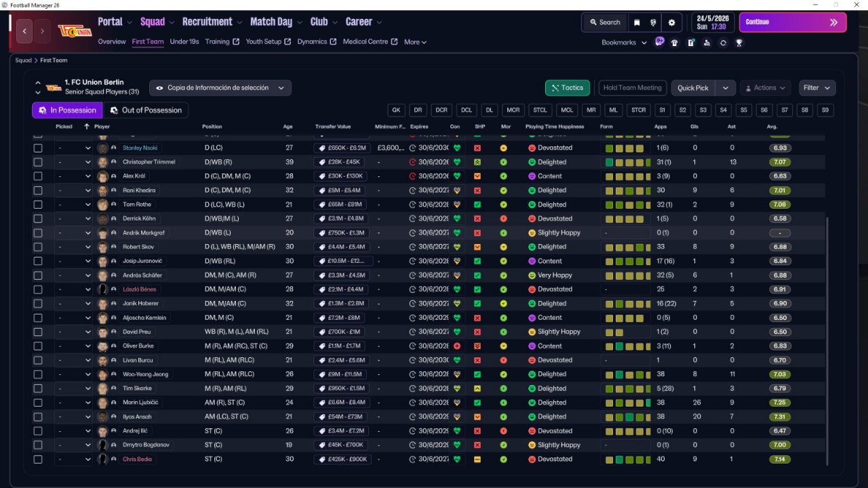Switch to the Out of Possession tab
Screen dimensions: 868x488
(146, 110)
